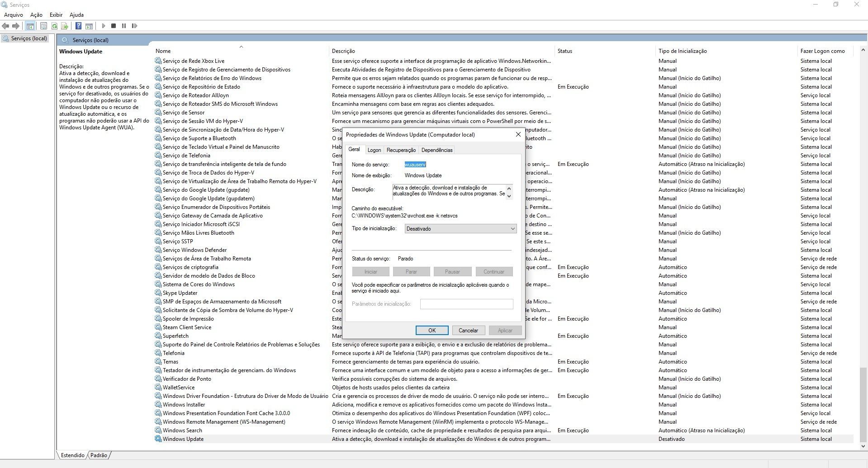This screenshot has width=868, height=468.
Task: Click the Continuar service button
Action: pyautogui.click(x=494, y=272)
